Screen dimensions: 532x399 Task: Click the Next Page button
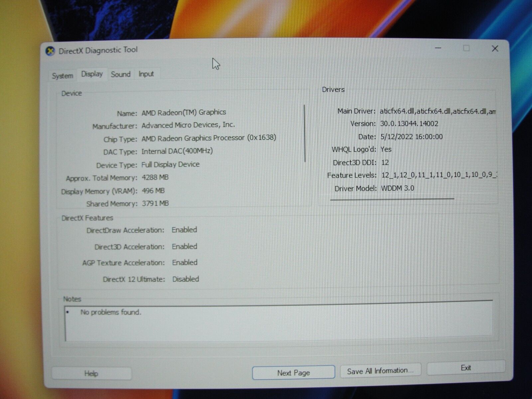point(293,372)
